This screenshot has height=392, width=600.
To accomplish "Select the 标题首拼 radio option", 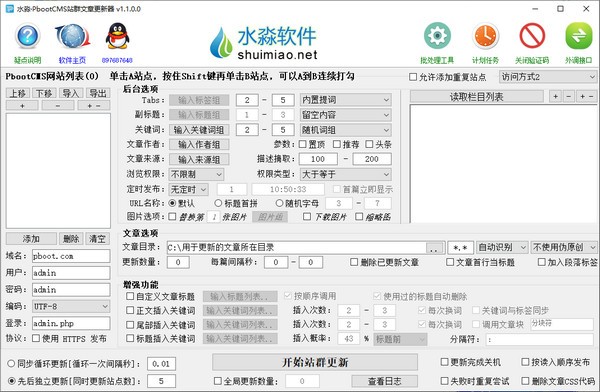I will (218, 203).
